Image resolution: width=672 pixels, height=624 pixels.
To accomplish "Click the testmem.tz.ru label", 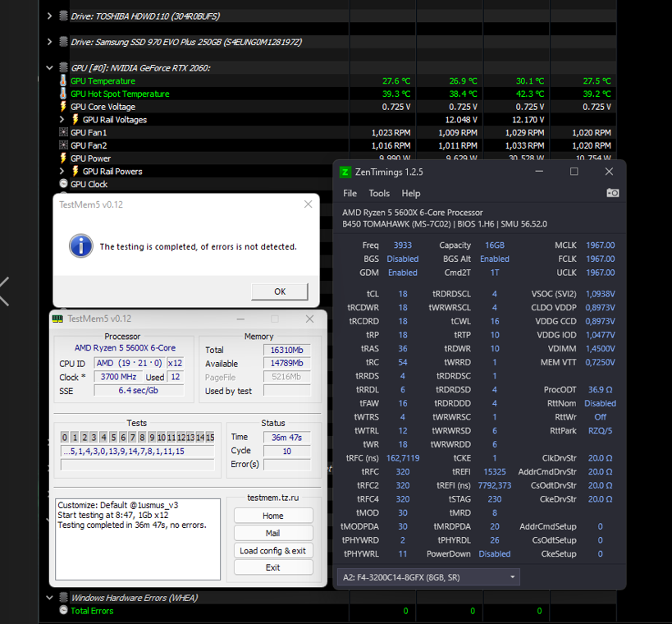I will coord(273,498).
